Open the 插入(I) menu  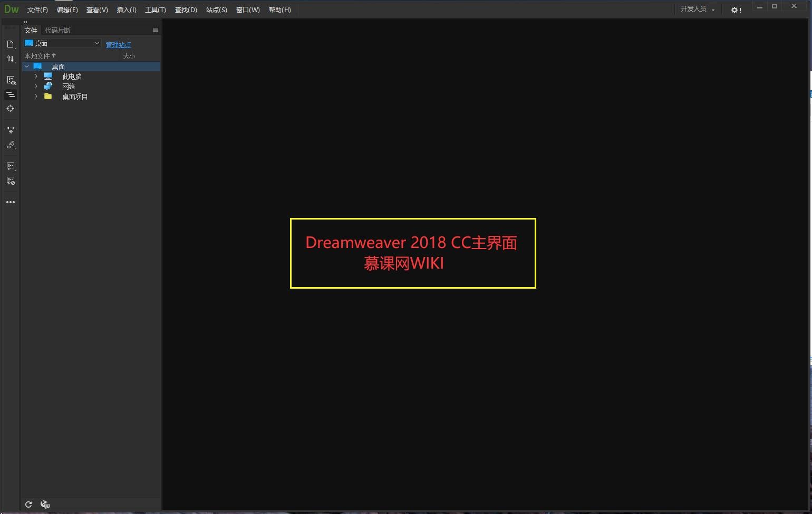click(127, 10)
